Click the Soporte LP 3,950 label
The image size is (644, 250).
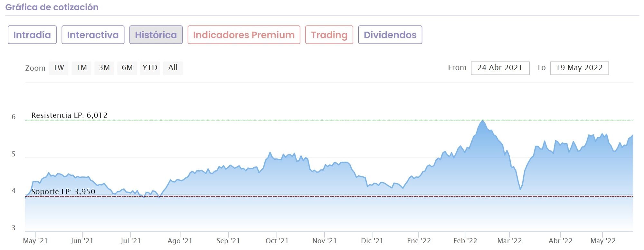63,192
